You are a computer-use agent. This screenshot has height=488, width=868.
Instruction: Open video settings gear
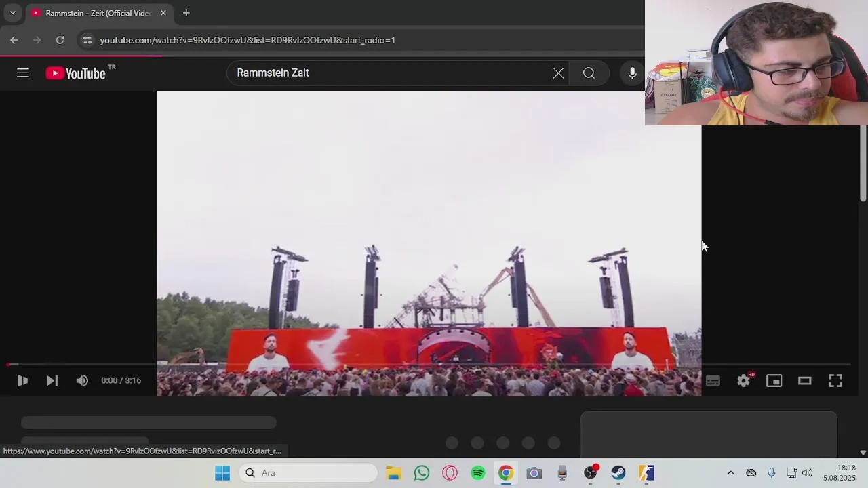click(x=744, y=381)
